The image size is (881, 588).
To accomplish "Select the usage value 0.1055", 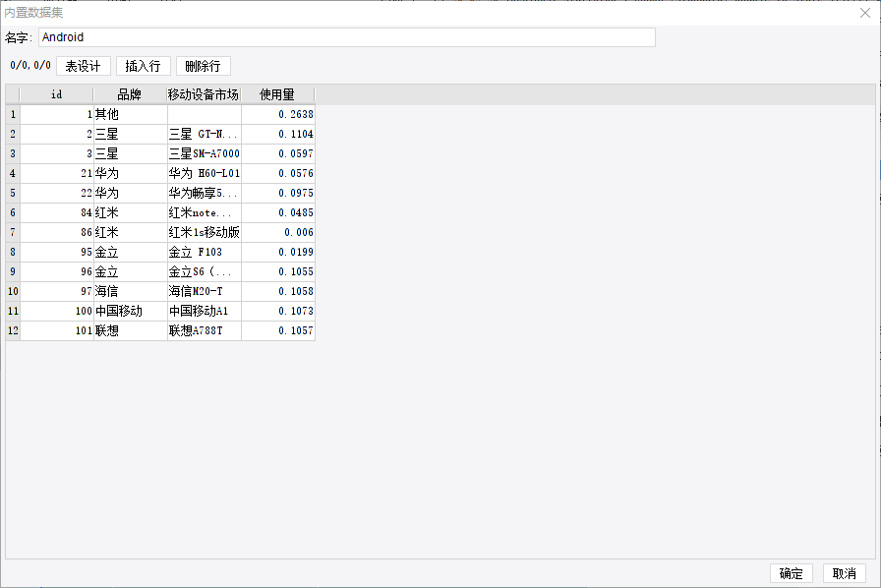I will pos(278,271).
